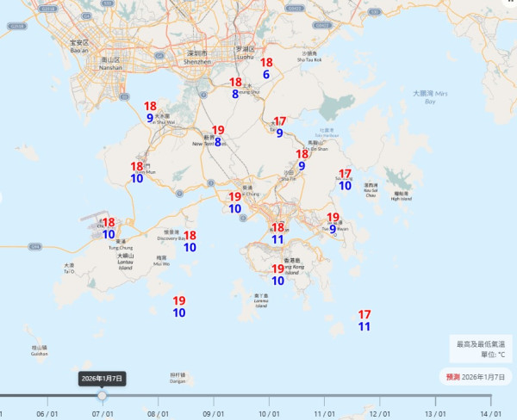Jump to 14/01 at the timeline end
Viewport: 517px width, 420px height.
(490, 414)
